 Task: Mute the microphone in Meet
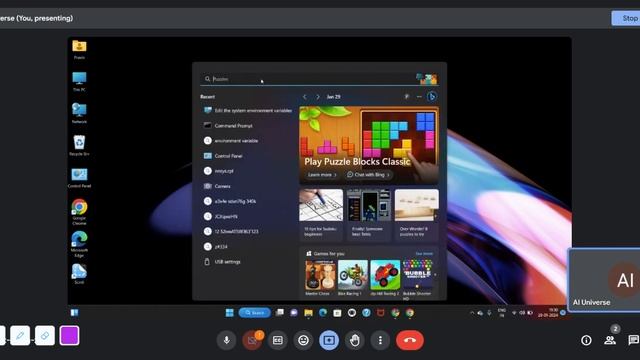coord(227,340)
